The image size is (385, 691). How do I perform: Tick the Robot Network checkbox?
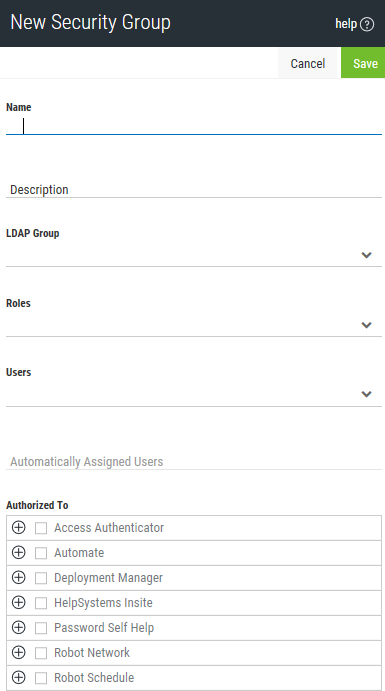(41, 653)
